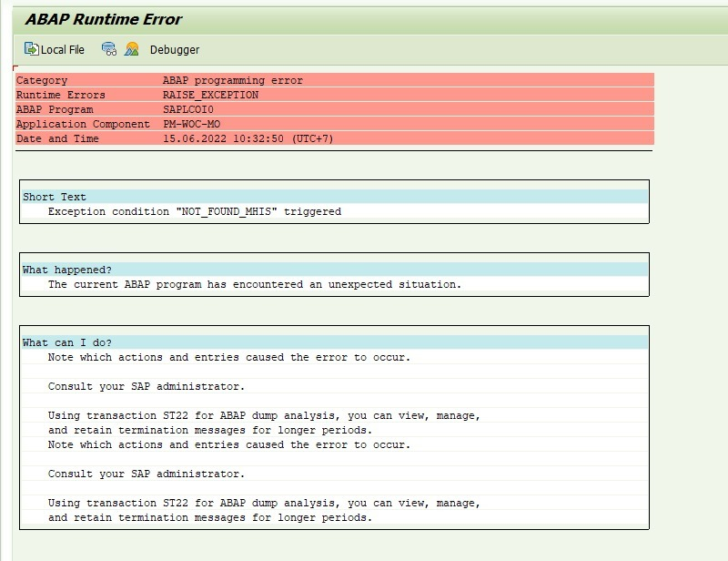This screenshot has width=728, height=561.
Task: Select the ABAP Program row label
Action: [55, 109]
